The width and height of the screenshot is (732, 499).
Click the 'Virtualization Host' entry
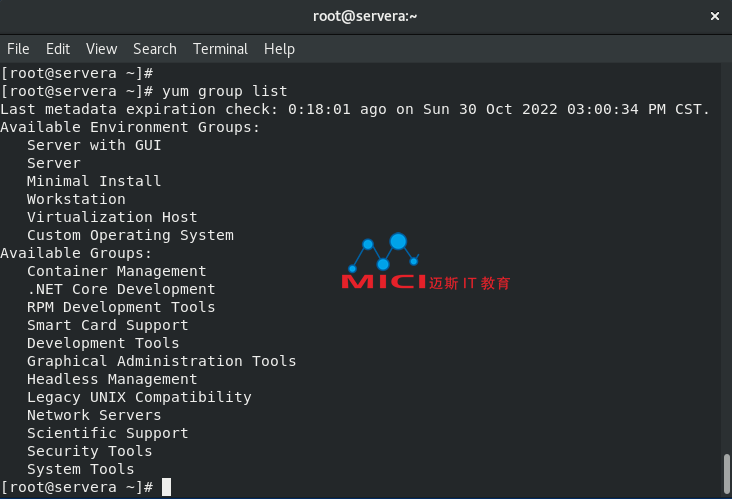pyautogui.click(x=112, y=217)
